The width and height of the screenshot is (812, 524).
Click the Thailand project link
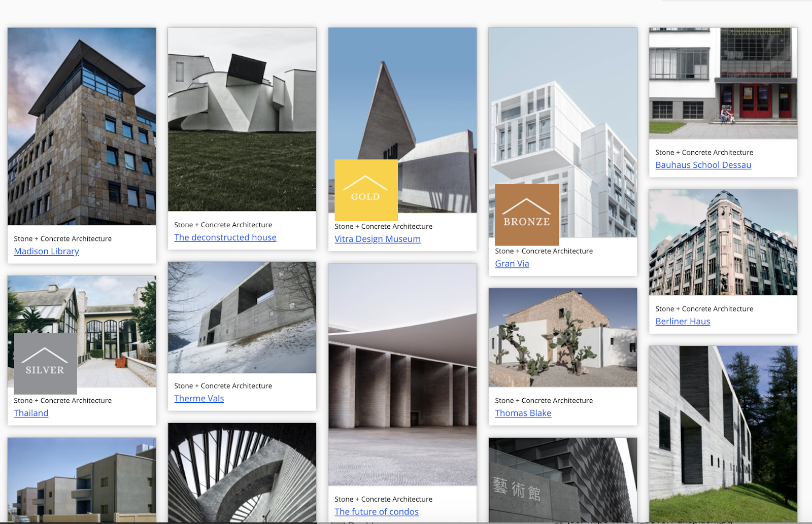point(31,413)
